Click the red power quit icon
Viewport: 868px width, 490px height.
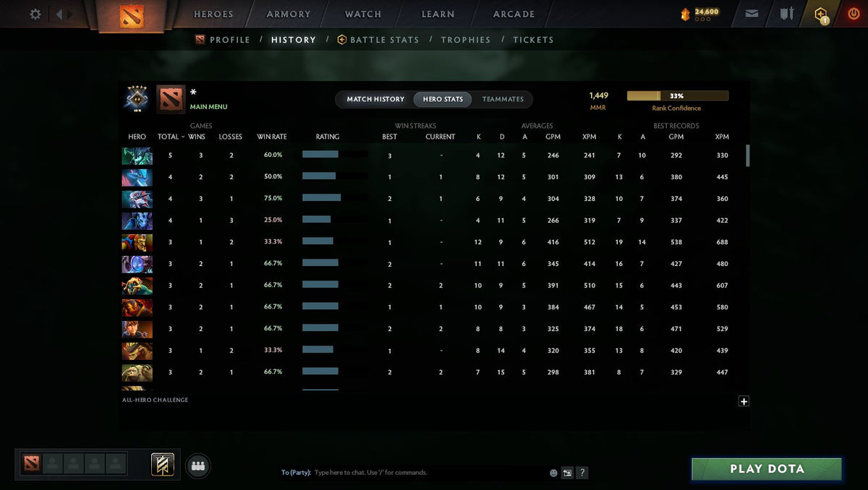853,14
